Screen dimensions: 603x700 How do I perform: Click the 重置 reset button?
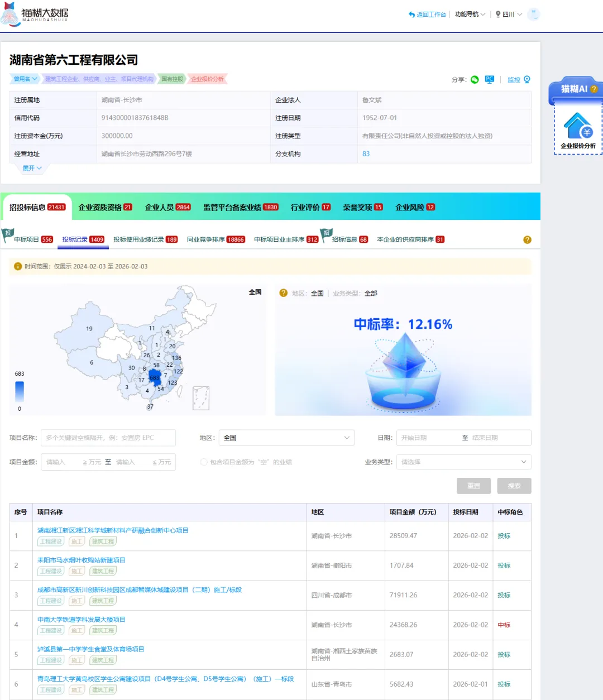click(x=474, y=486)
